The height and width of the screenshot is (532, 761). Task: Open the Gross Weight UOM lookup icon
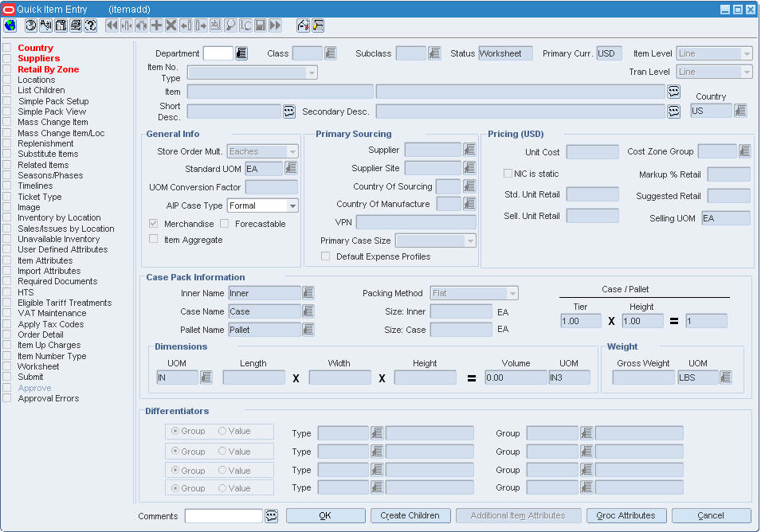point(726,377)
